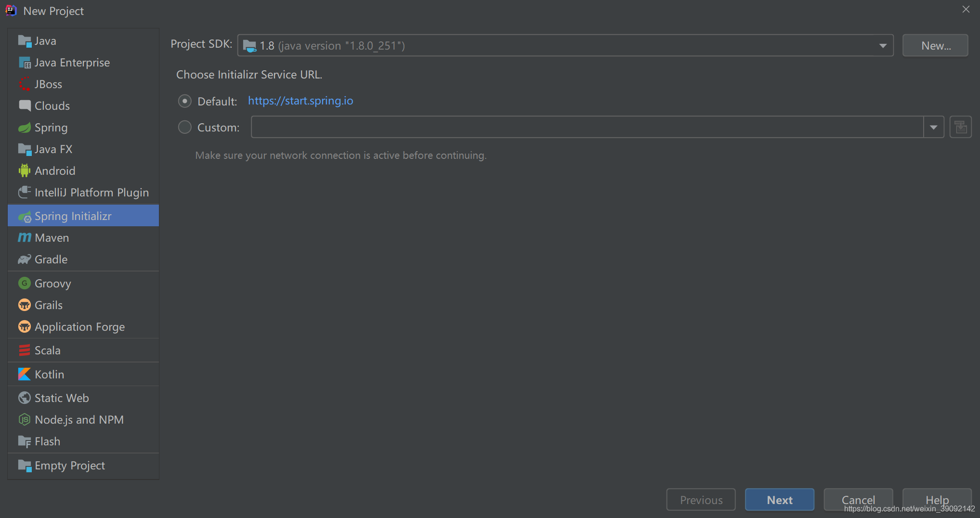Open the start.spring.io link
The width and height of the screenshot is (980, 518).
pos(301,101)
